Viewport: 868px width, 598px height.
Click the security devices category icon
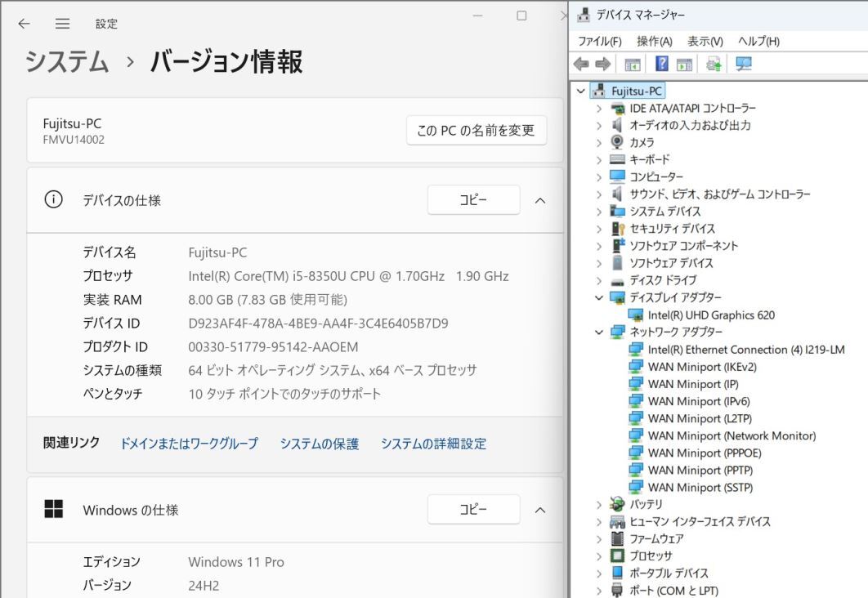coord(618,229)
